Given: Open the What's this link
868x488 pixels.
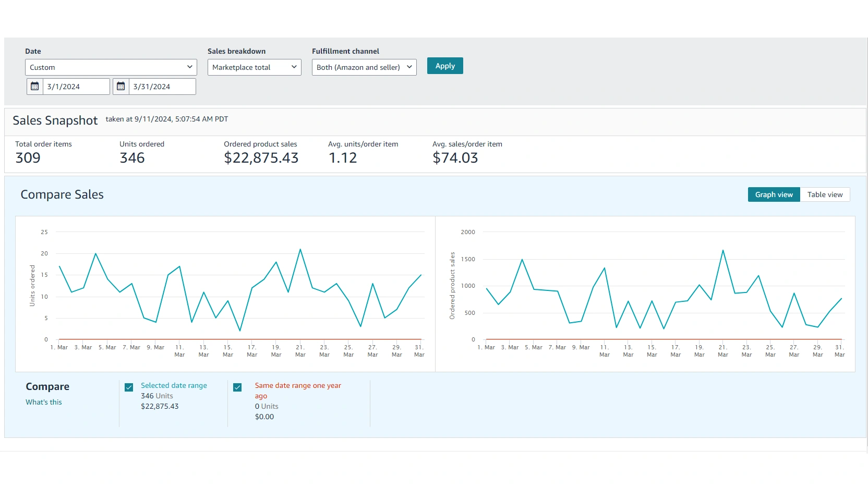Looking at the screenshot, I should [x=44, y=402].
